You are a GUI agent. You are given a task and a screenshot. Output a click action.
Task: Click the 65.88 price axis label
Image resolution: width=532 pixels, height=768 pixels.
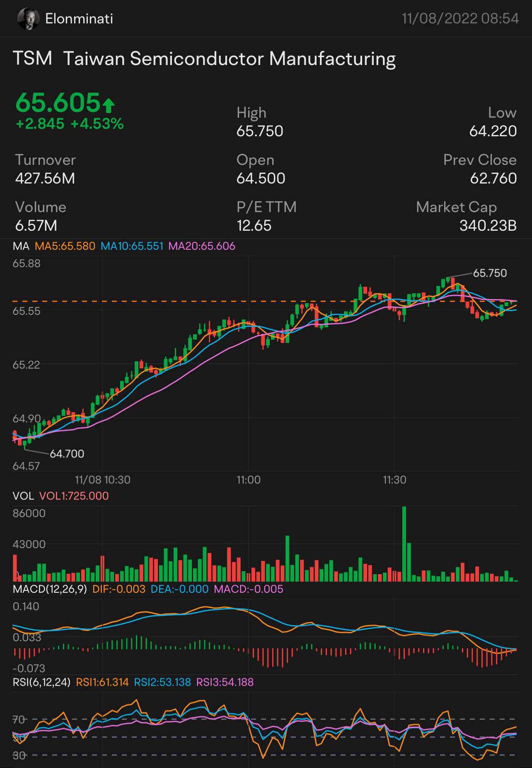(x=27, y=263)
